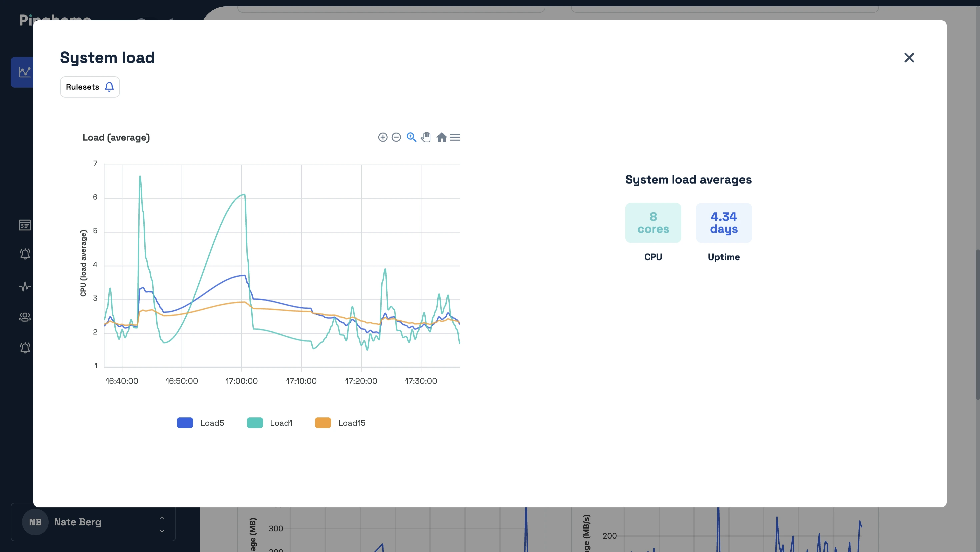Open the team members icon in sidebar
Screen dimensions: 980x552
tap(25, 317)
